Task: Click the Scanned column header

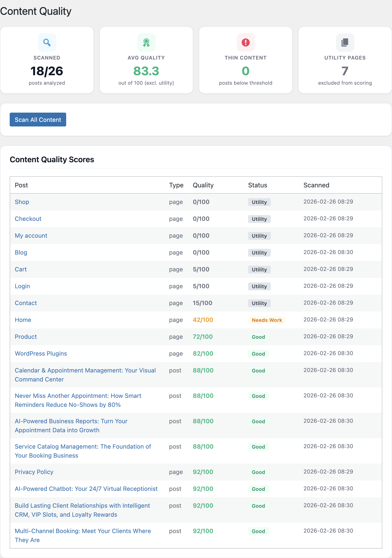Action: click(x=316, y=185)
